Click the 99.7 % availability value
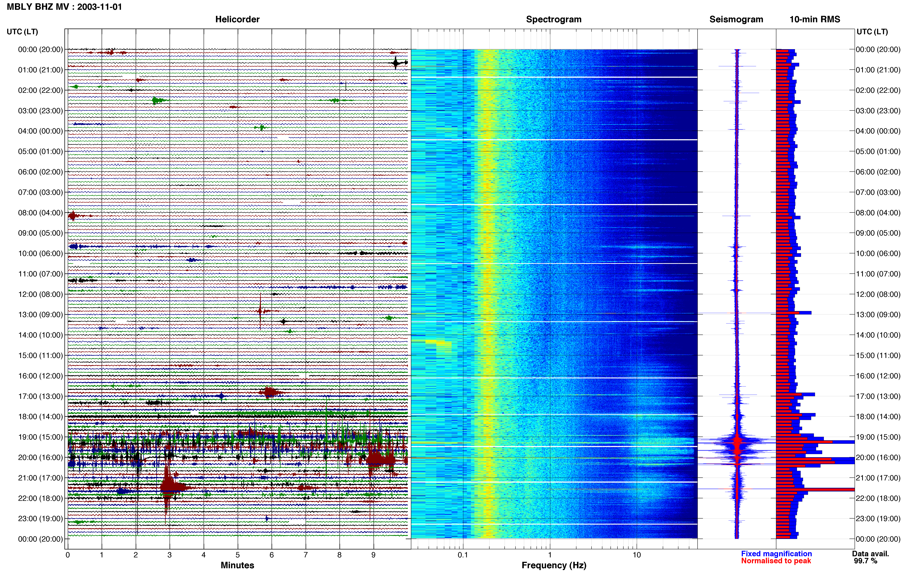Screen dimensions: 924x578 point(865,561)
